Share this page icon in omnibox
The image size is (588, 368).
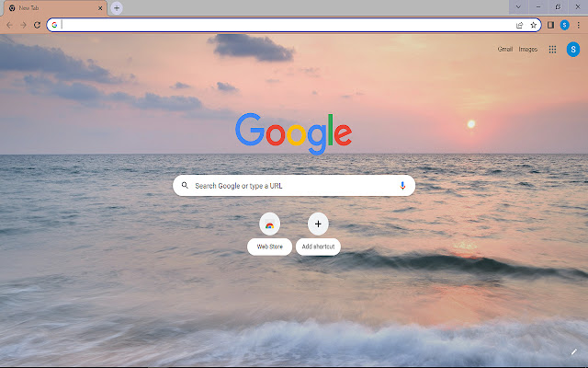[x=519, y=25]
